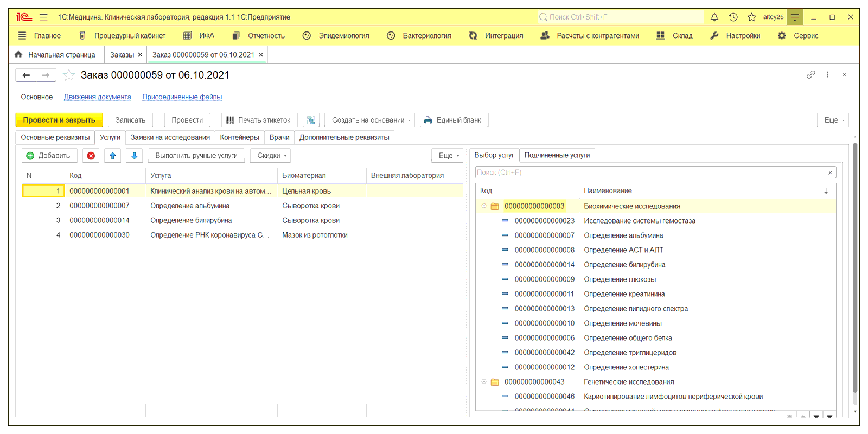Click sort arrow in Наименование column header
Screen dimensions: 868x434
826,191
